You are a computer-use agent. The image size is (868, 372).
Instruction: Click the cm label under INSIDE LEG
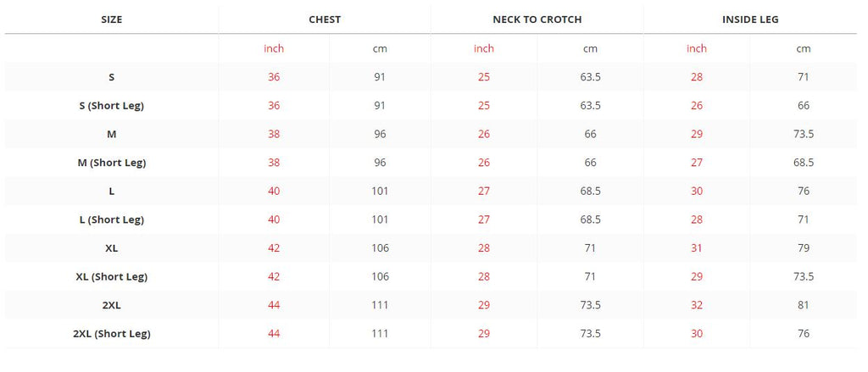tap(804, 48)
